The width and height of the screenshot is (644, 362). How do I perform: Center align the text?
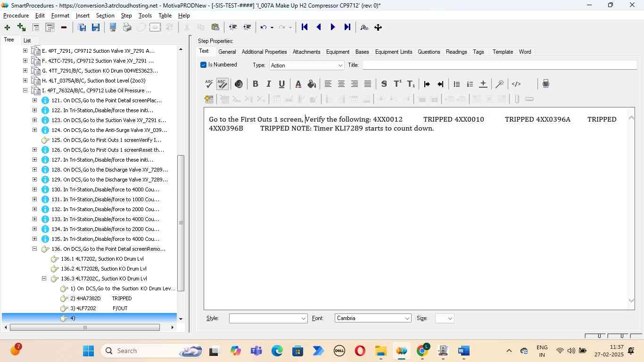tap(341, 84)
